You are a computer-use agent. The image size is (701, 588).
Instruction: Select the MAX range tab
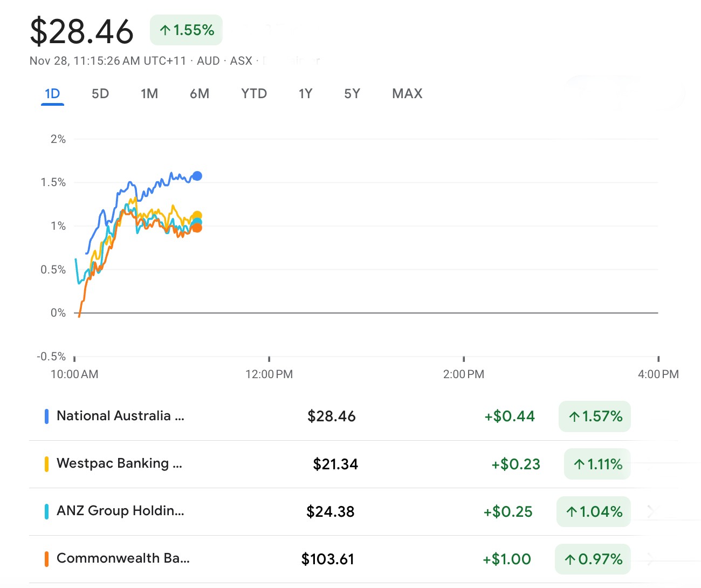[407, 94]
